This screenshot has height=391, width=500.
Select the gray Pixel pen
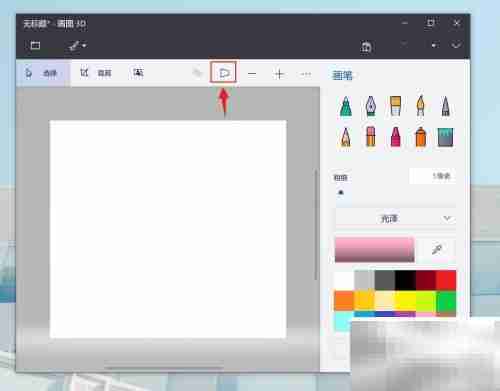tap(445, 106)
